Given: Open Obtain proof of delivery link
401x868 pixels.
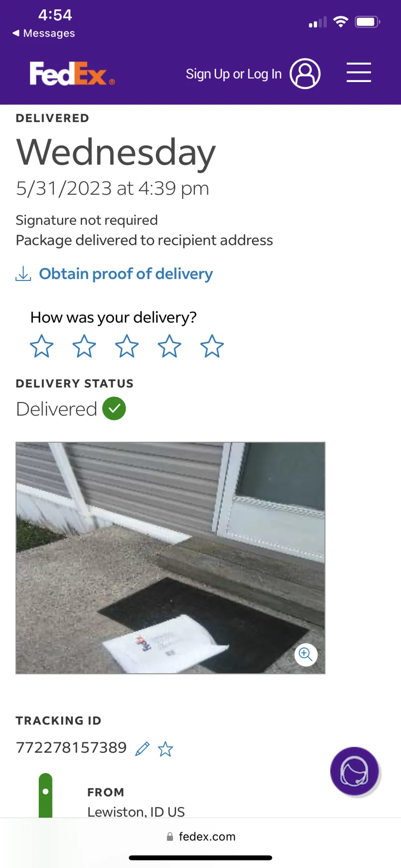Looking at the screenshot, I should pyautogui.click(x=126, y=274).
